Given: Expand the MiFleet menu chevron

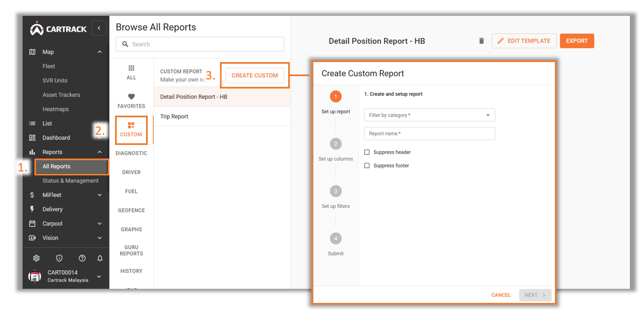Looking at the screenshot, I should pos(99,195).
